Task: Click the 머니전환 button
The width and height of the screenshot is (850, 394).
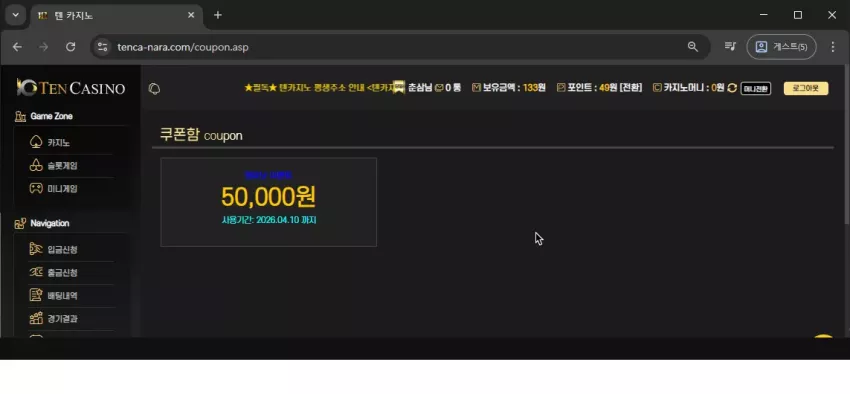Action: (x=756, y=88)
